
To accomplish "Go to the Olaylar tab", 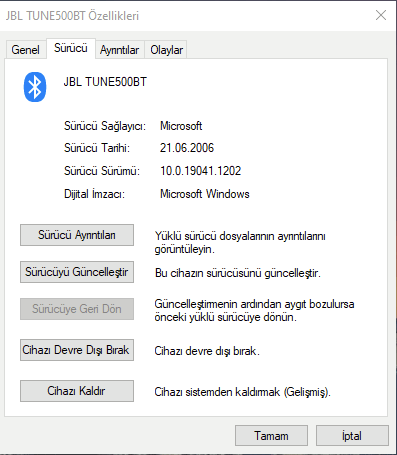I will 166,50.
